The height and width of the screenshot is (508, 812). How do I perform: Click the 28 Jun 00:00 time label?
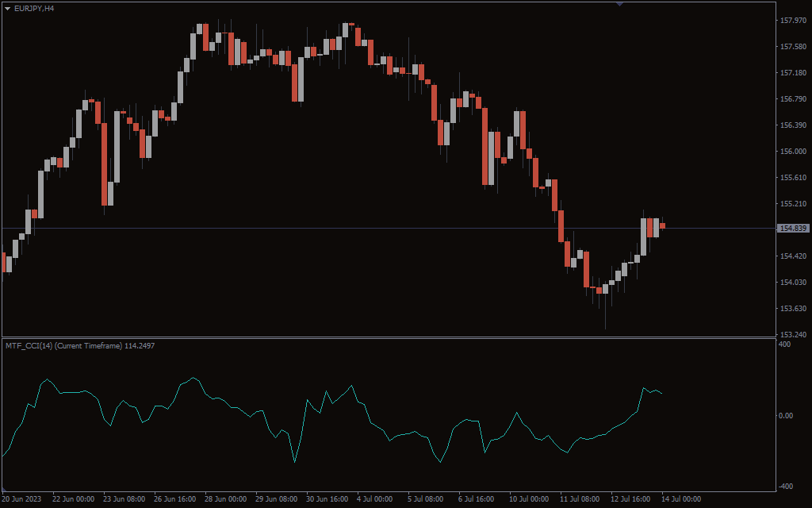coord(225,499)
